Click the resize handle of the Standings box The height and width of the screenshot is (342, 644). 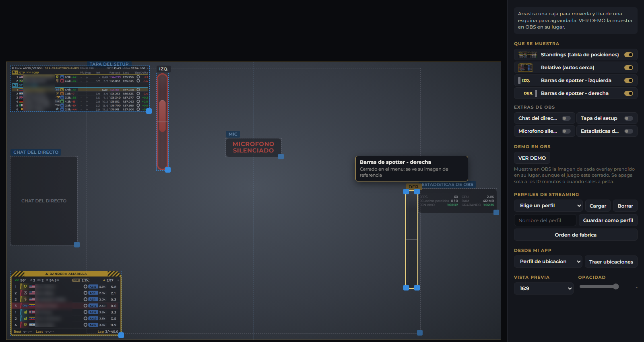(x=149, y=111)
